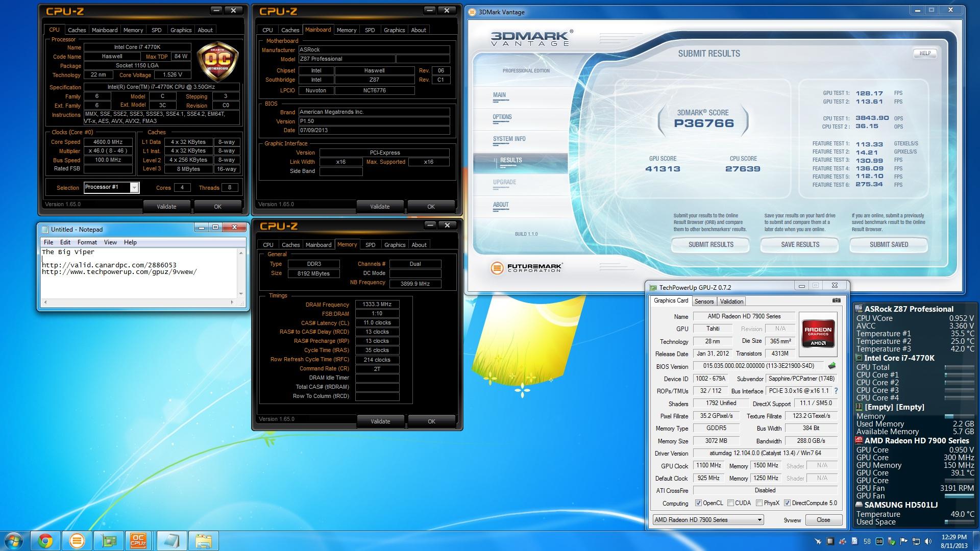
Task: Click HELP button in 3DMark Vantage
Action: 925,53
